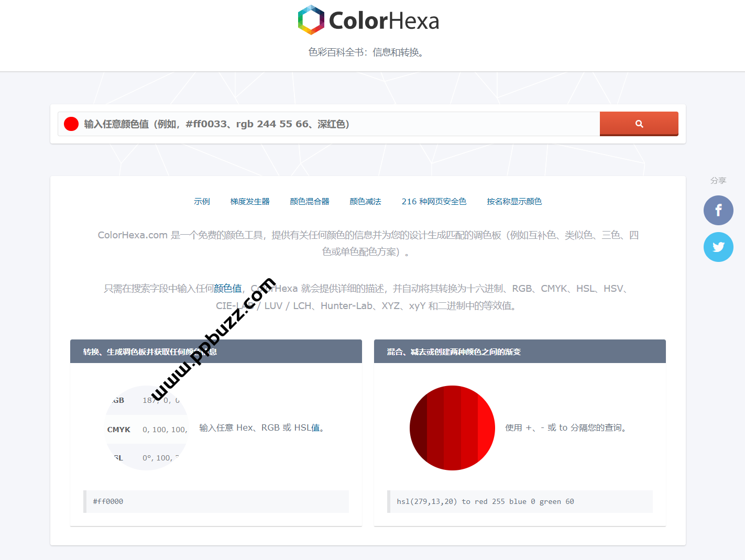
Task: Click the red search magnifier button
Action: coord(639,124)
